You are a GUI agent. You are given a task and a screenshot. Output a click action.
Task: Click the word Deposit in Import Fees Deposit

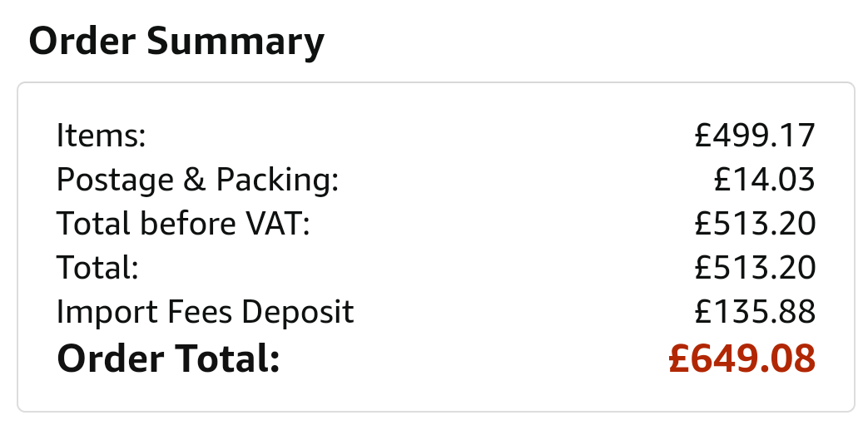(297, 312)
